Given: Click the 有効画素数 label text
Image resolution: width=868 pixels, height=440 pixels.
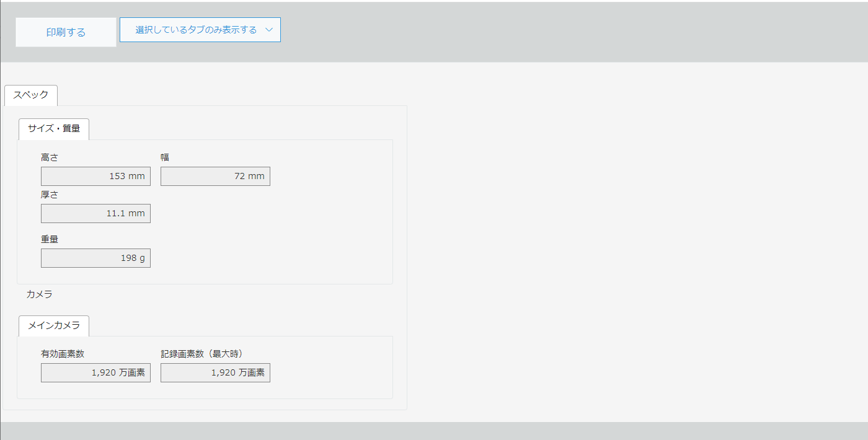Looking at the screenshot, I should tap(63, 354).
